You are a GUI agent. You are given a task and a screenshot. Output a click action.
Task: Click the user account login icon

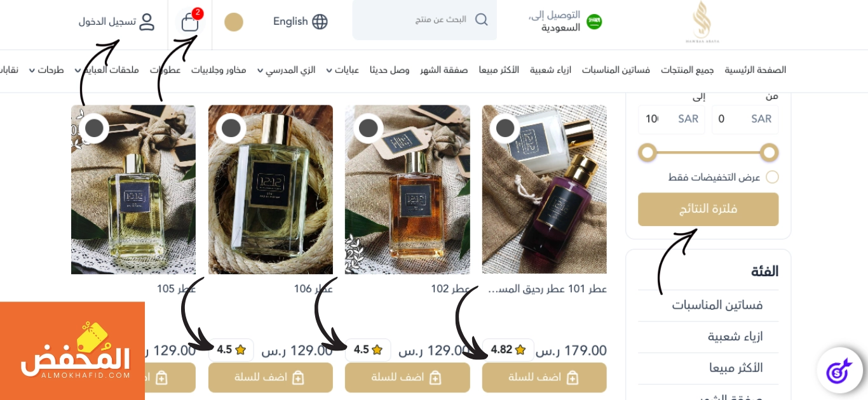(x=147, y=22)
